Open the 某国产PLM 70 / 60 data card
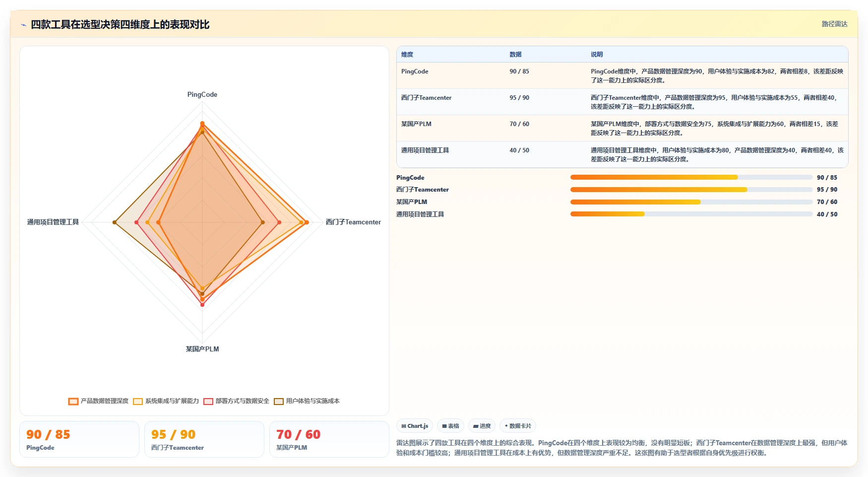Viewport: 868px width, 477px height. coord(329,439)
